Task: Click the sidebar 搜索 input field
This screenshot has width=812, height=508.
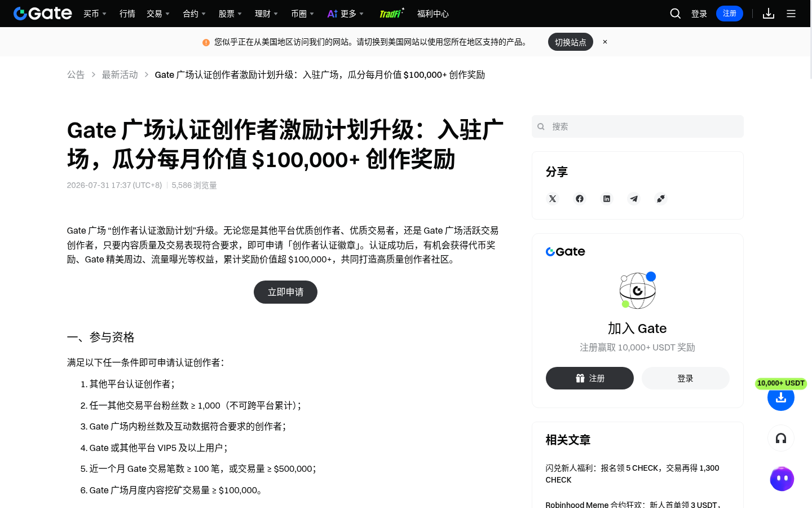Action: (638, 126)
